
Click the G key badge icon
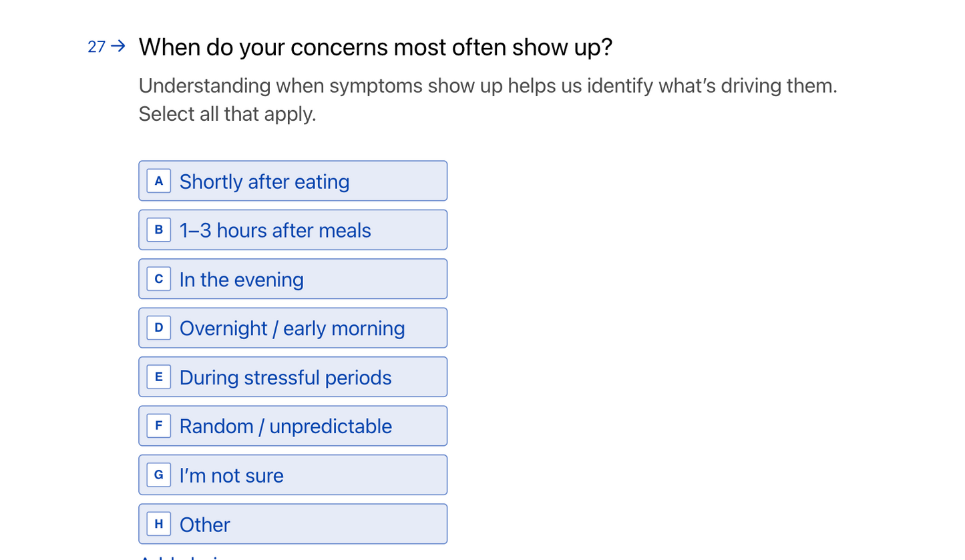click(x=158, y=475)
